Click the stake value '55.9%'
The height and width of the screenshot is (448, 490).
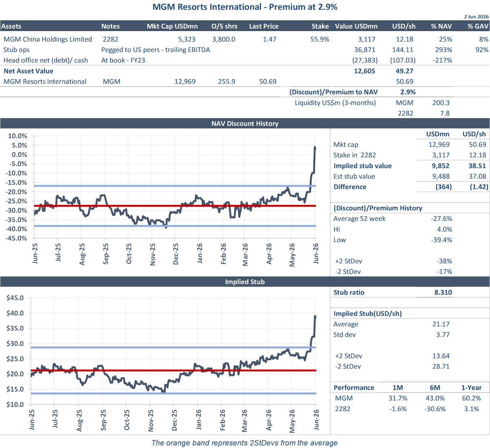click(320, 39)
